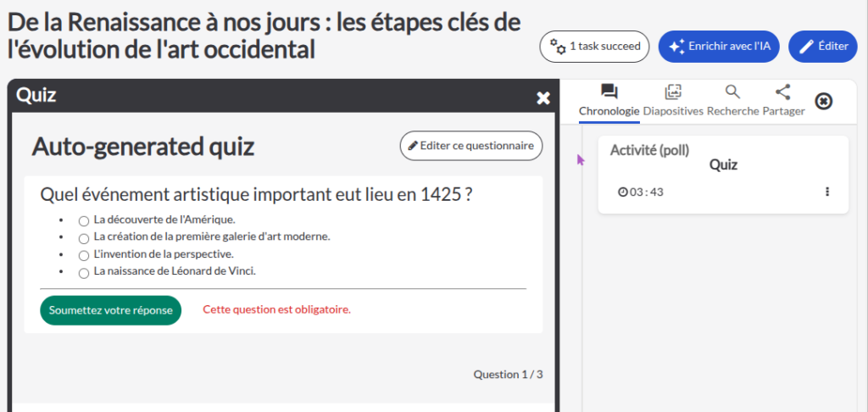Image resolution: width=868 pixels, height=412 pixels.
Task: Click the blue Éditer button
Action: (822, 47)
